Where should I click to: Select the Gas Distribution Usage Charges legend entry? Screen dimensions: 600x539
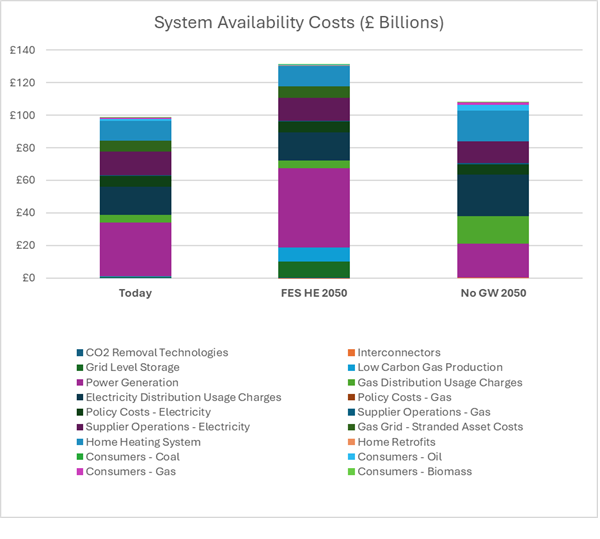pos(439,382)
